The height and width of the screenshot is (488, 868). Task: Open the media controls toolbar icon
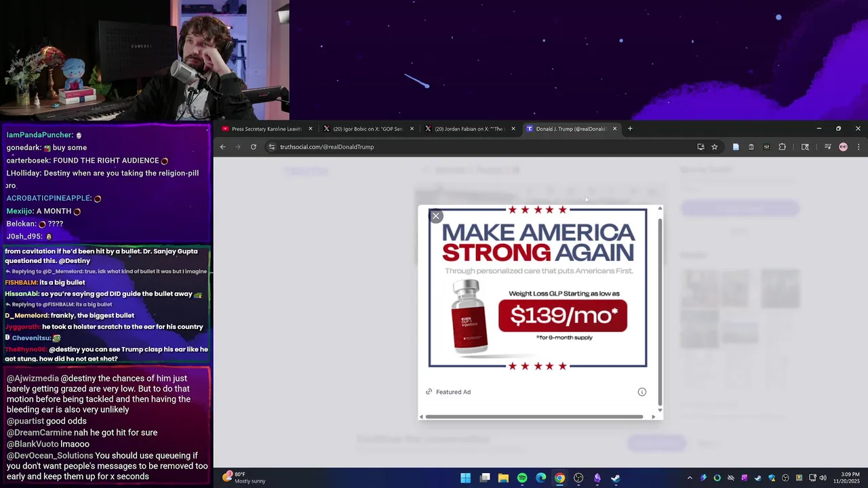[x=827, y=146]
